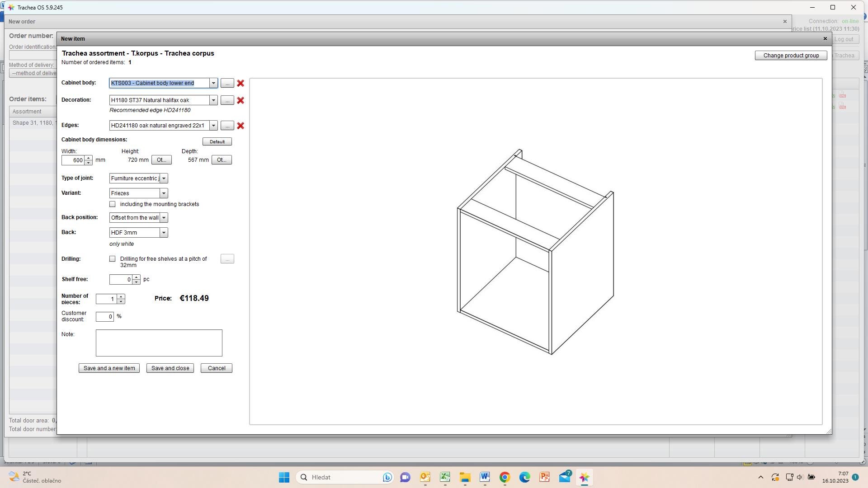
Task: Open Cabinet body browse dialog via ellipsis button
Action: tap(227, 83)
